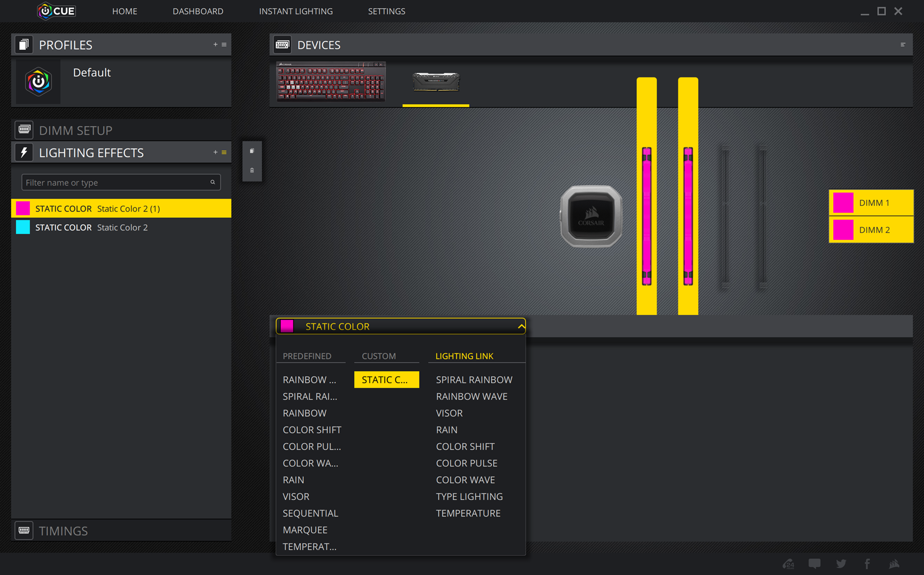The image size is (924, 575).
Task: Click the Filter name or type field
Action: [121, 182]
